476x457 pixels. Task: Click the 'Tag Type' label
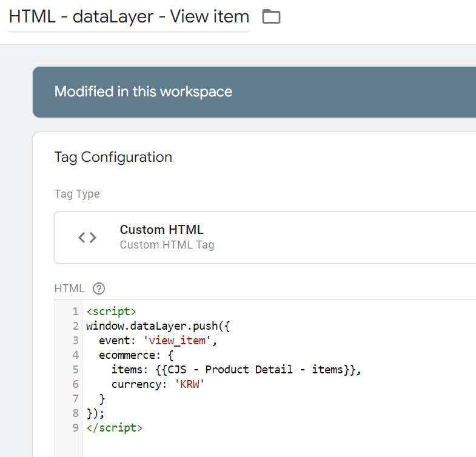77,194
